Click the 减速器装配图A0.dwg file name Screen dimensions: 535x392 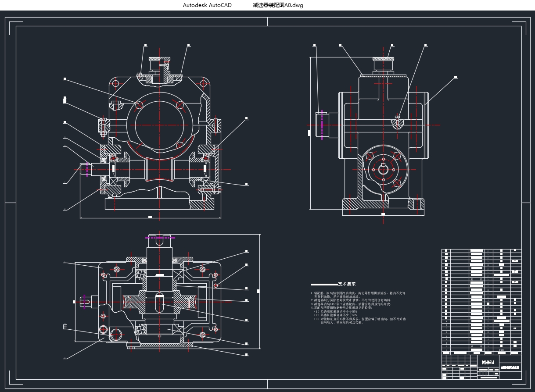278,5
